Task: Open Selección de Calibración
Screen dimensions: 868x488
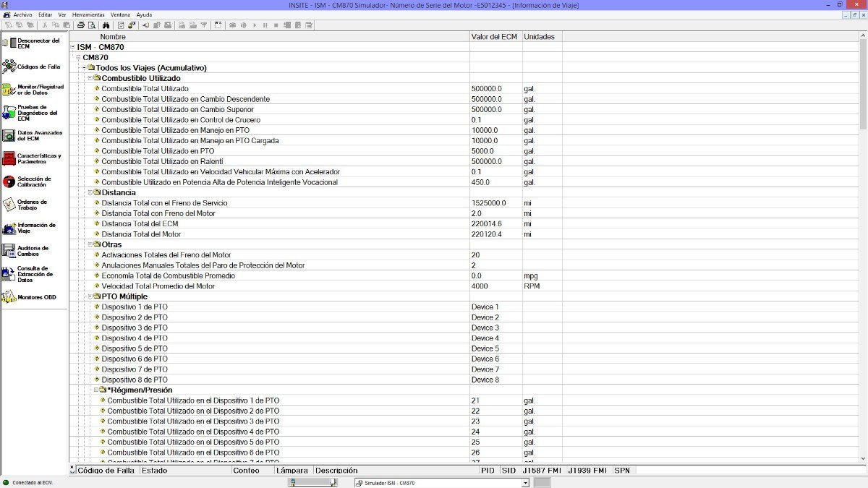Action: pyautogui.click(x=27, y=182)
